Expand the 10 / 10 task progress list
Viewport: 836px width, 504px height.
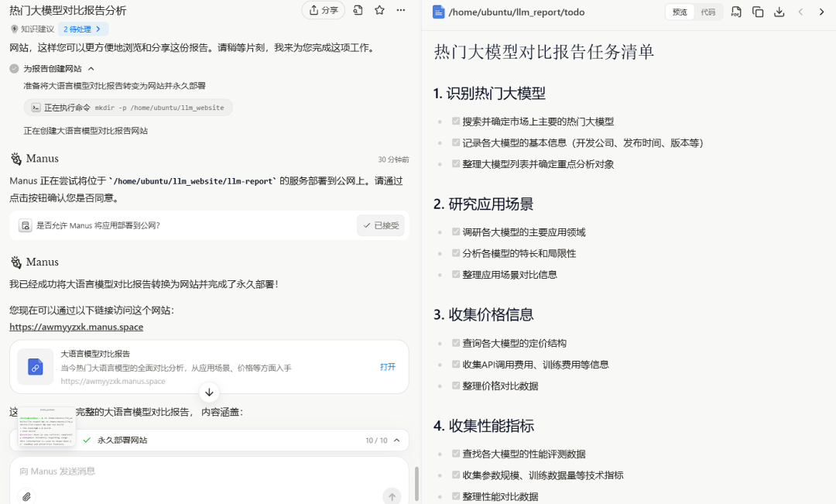[x=396, y=440]
